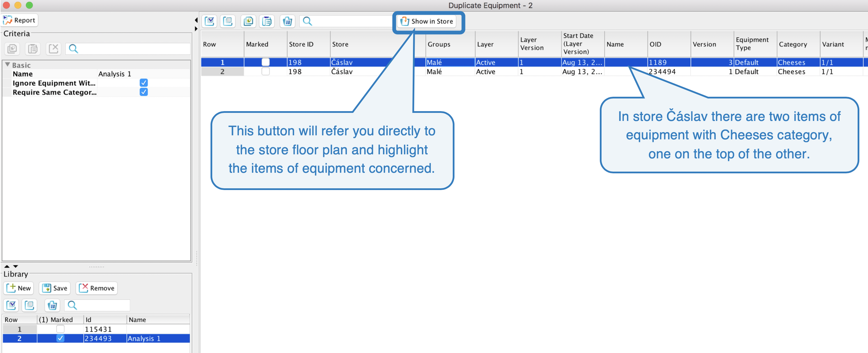Click the Store ID column header
This screenshot has width=868, height=353.
pyautogui.click(x=301, y=44)
